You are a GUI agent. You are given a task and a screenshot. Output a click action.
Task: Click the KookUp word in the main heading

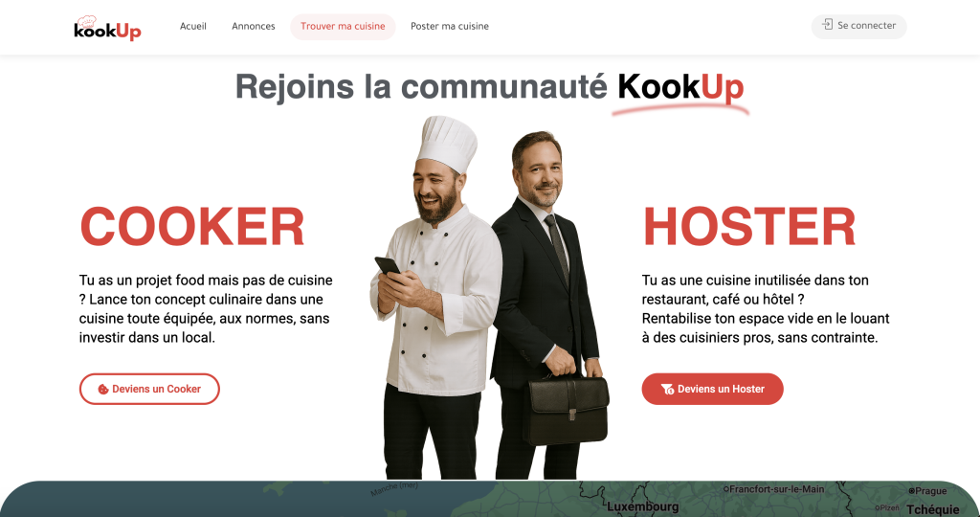680,86
